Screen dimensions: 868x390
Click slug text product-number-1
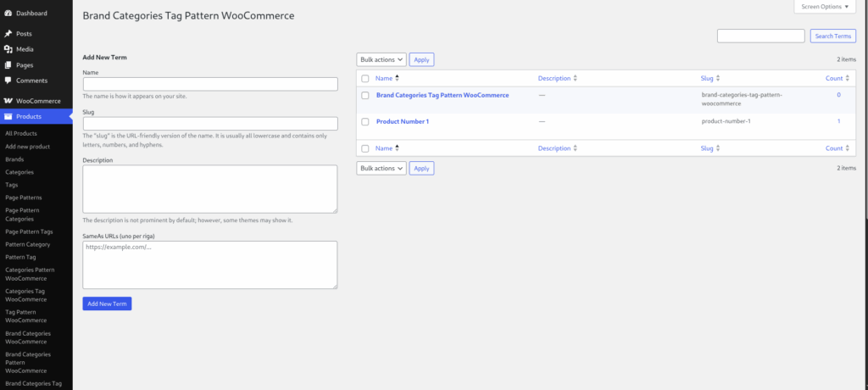726,121
